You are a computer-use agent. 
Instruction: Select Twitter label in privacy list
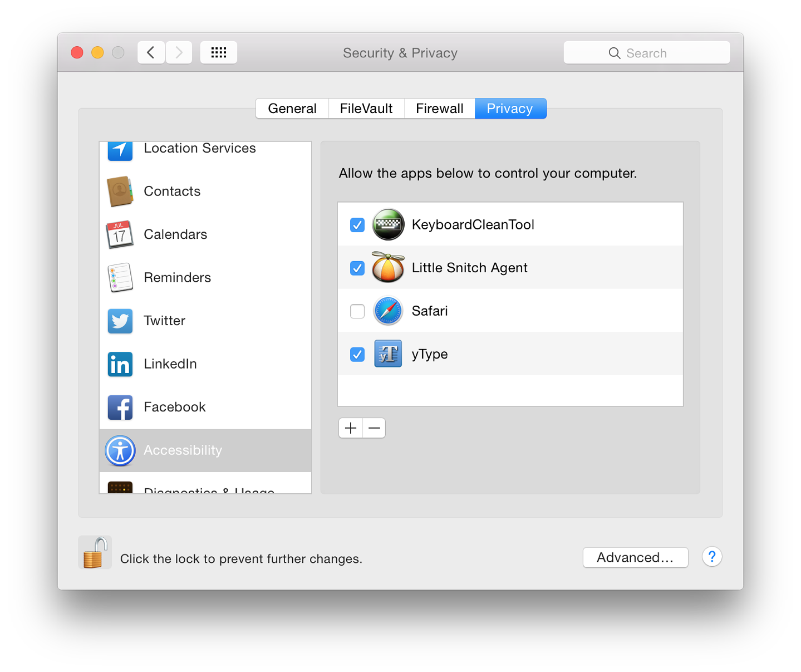tap(165, 321)
